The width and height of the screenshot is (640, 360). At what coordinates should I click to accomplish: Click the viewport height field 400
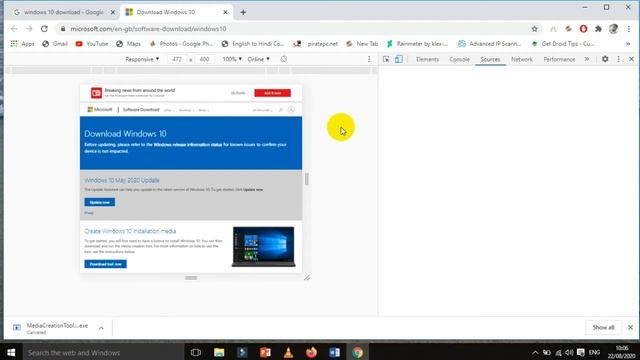tap(204, 59)
